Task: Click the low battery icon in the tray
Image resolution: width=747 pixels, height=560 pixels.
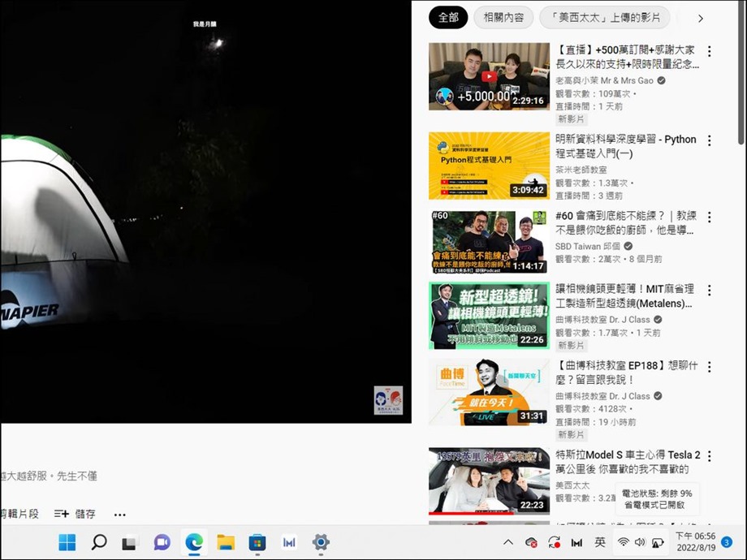Action: pos(658,542)
